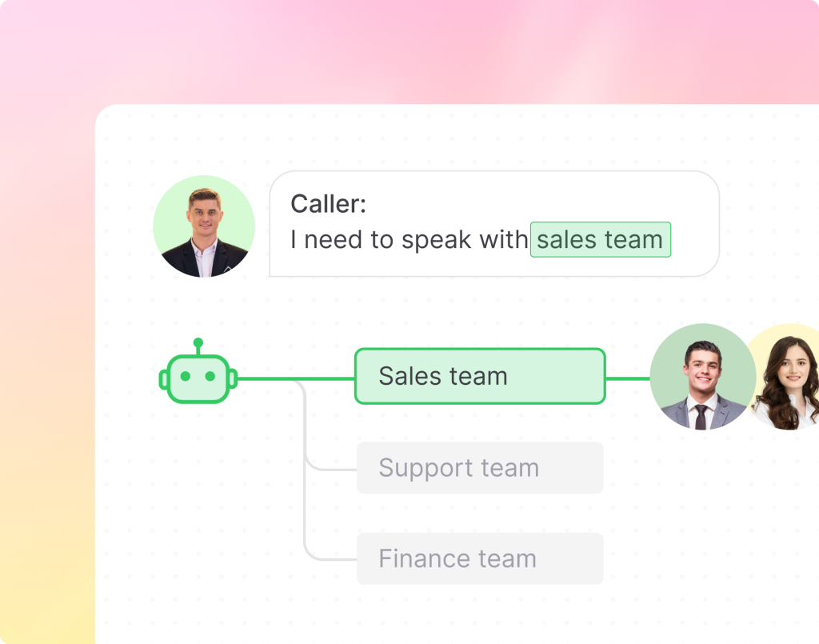819x644 pixels.
Task: Click the empty dotted canvas below Finance team
Action: (480, 614)
